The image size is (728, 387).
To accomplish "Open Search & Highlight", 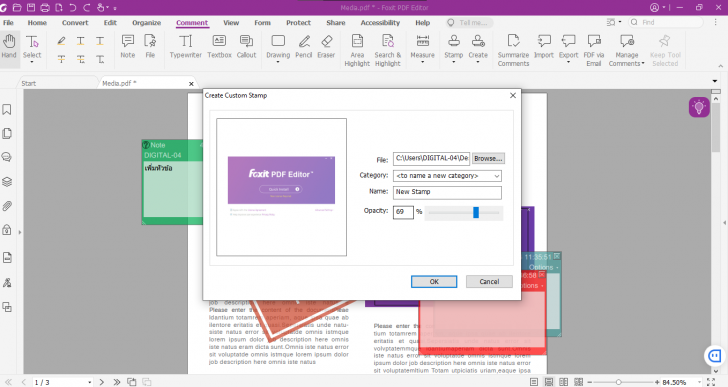I will pyautogui.click(x=388, y=50).
